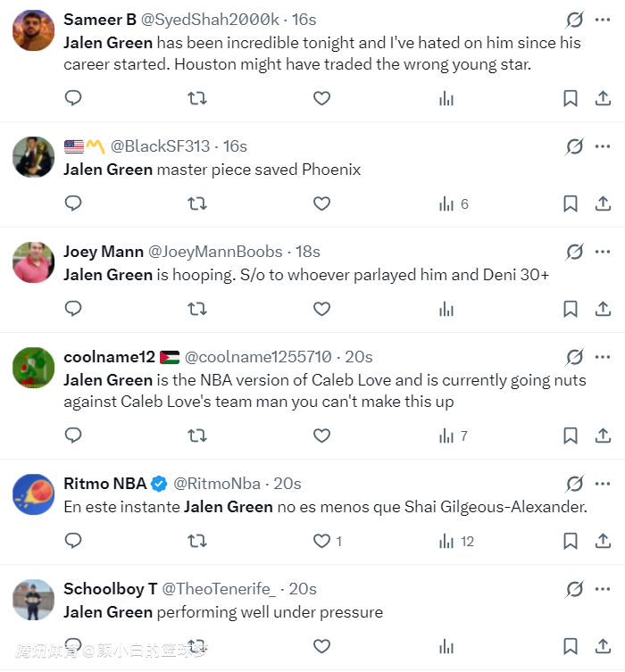This screenshot has height=672, width=625.
Task: Share Ritmo NBA's tweet
Action: (603, 541)
